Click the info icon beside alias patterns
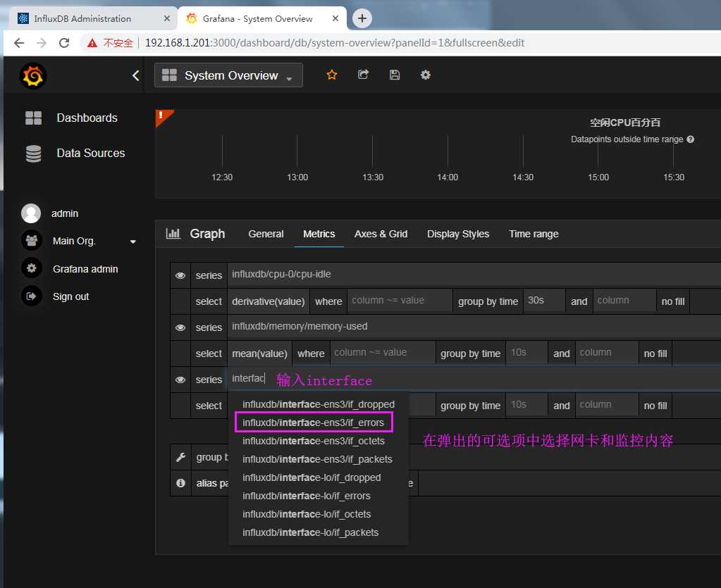 (x=180, y=483)
